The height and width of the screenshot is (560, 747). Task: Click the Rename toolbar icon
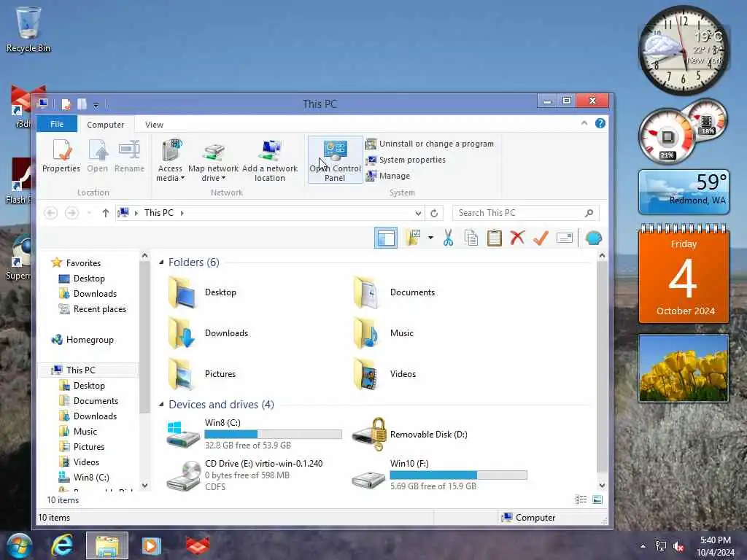point(565,238)
